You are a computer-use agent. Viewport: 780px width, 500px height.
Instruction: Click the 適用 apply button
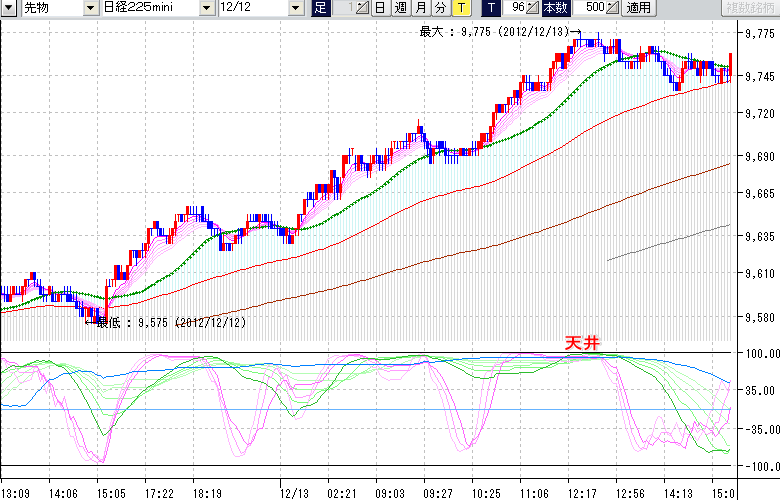[x=638, y=8]
